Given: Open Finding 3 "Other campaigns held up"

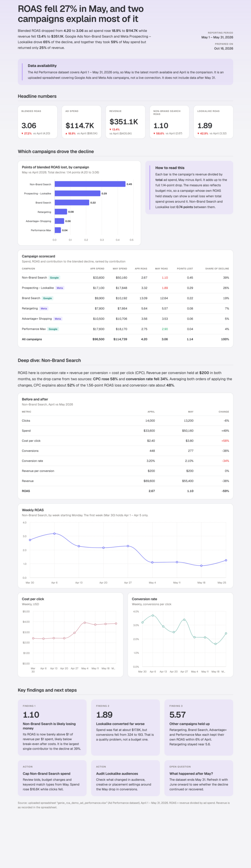Looking at the screenshot, I should pyautogui.click(x=199, y=727).
